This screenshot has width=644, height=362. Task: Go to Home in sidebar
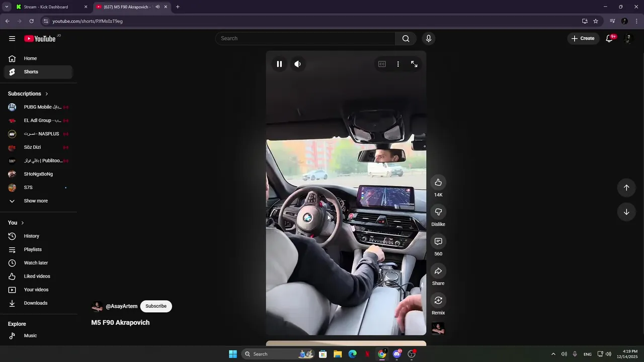click(x=38, y=58)
